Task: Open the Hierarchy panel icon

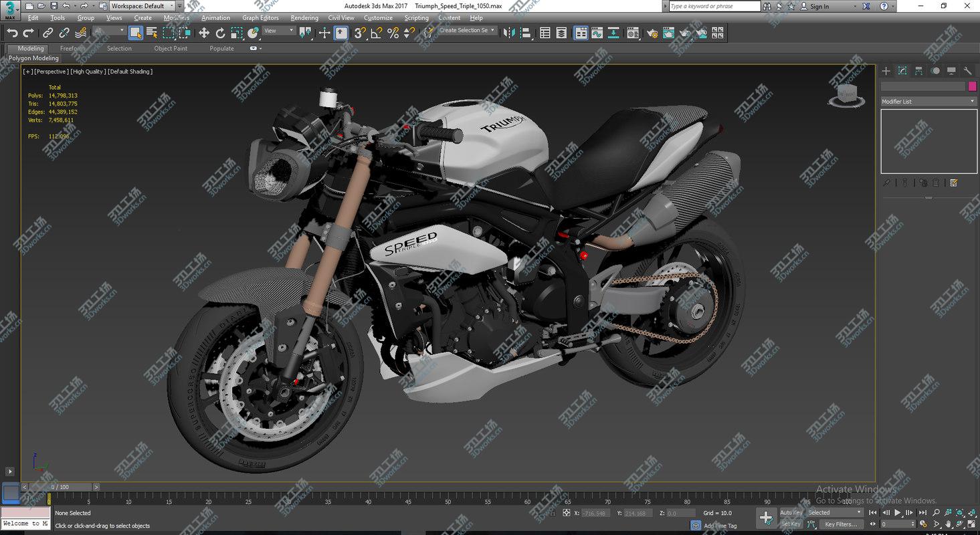Action: point(918,71)
